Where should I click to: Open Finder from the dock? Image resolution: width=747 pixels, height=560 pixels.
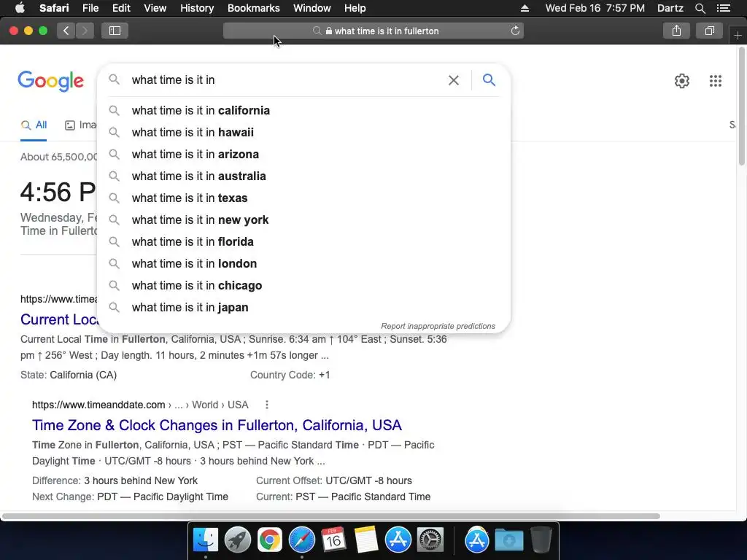point(205,540)
